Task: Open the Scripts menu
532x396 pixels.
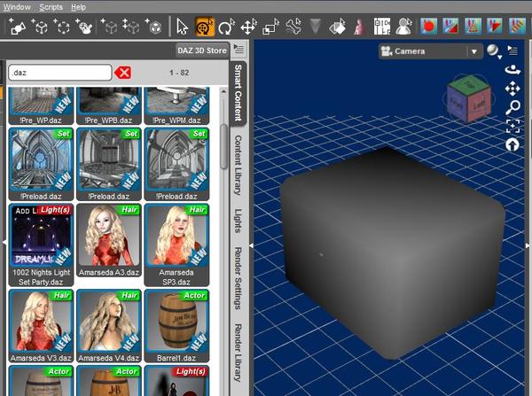Action: click(51, 7)
